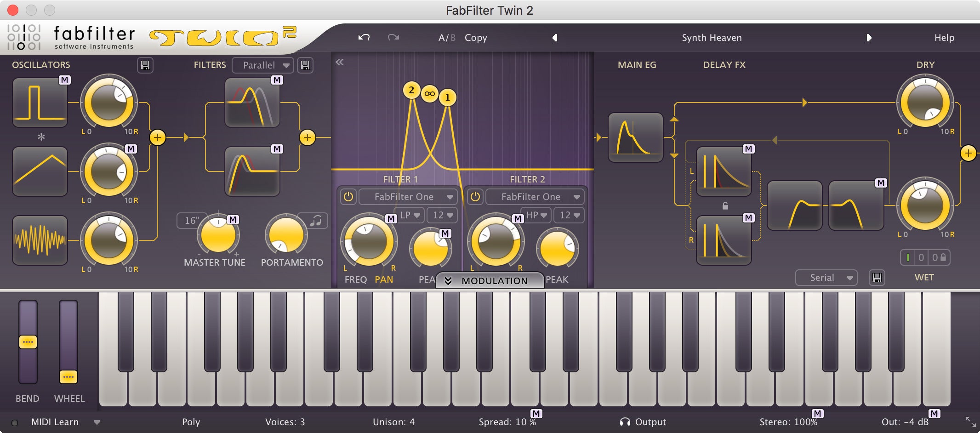Expand the Modulation section tab
Screen dimensions: 980x433
coord(490,280)
